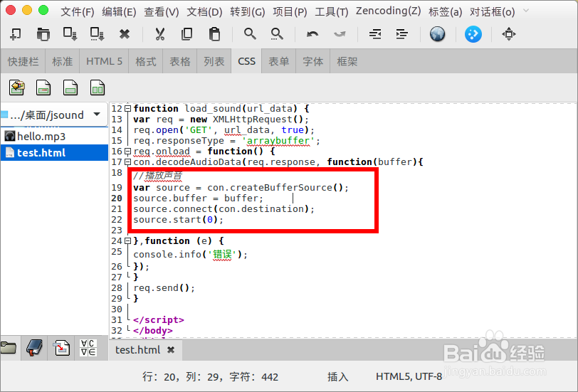Open the Zencoding(Z) menu
Viewport: 578px width, 392px height.
388,11
